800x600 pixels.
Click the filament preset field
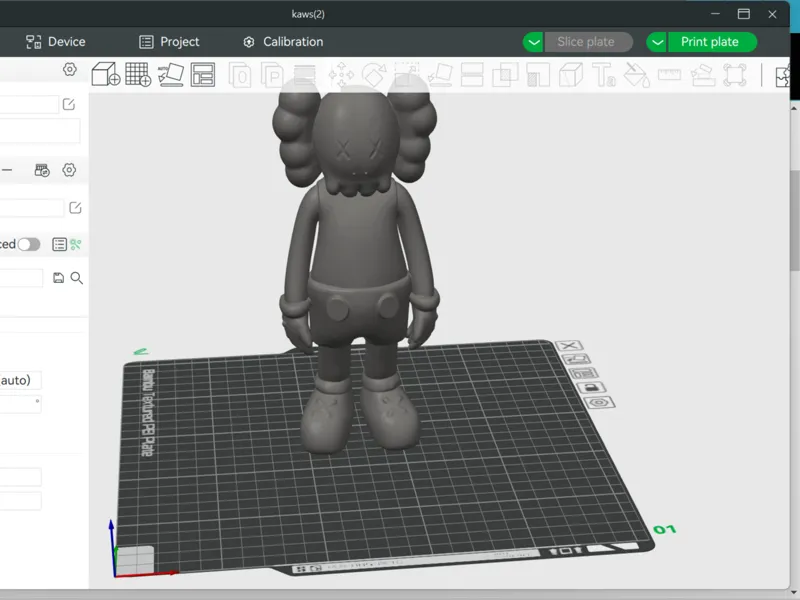pos(32,208)
